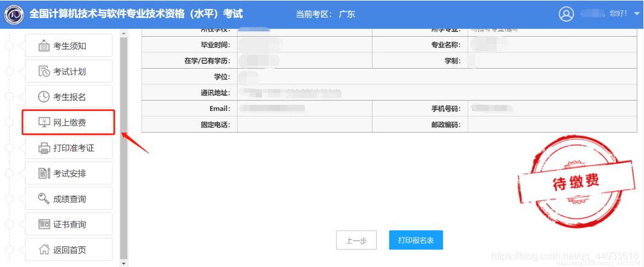This screenshot has width=644, height=267.
Task: Click the 考生报名 clock icon
Action: (43, 97)
